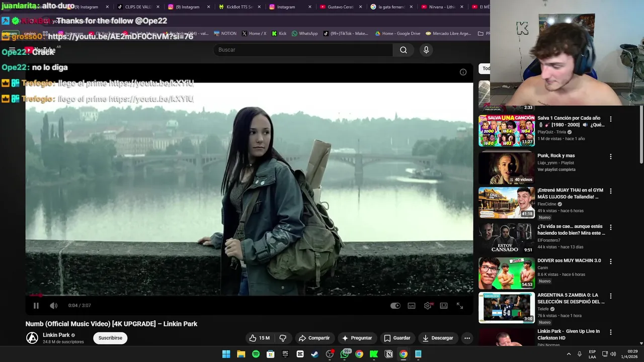Show video info card icon

pyautogui.click(x=463, y=72)
